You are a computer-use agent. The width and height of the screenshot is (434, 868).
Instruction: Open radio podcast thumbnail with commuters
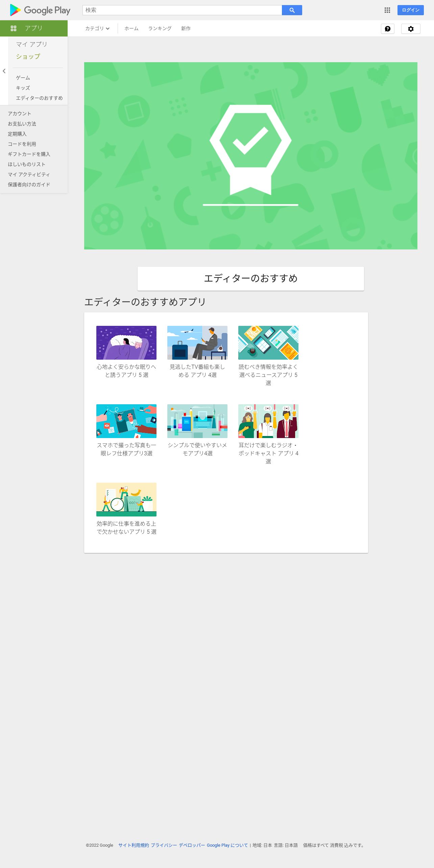click(x=268, y=421)
